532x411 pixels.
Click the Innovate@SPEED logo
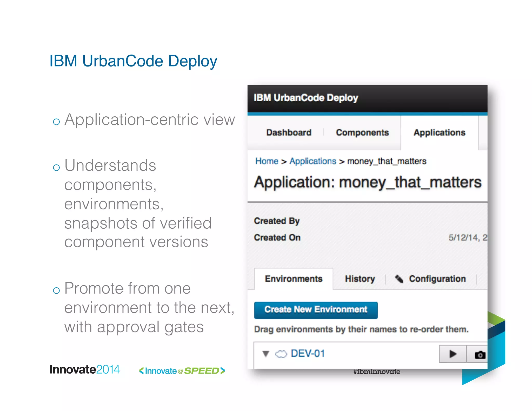(x=182, y=371)
